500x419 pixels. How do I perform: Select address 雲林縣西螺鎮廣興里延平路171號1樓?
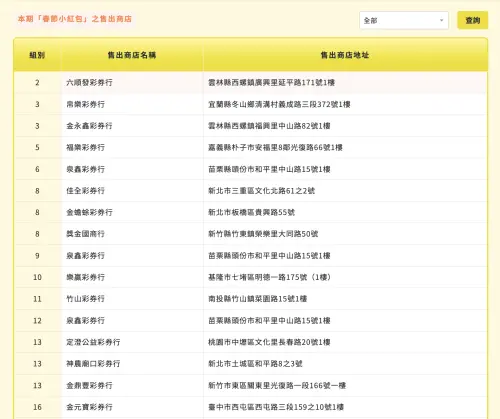pyautogui.click(x=271, y=82)
